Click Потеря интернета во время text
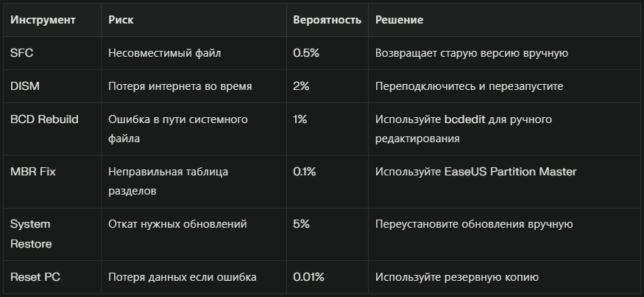Screen dimensions: 644x297 tap(180, 86)
